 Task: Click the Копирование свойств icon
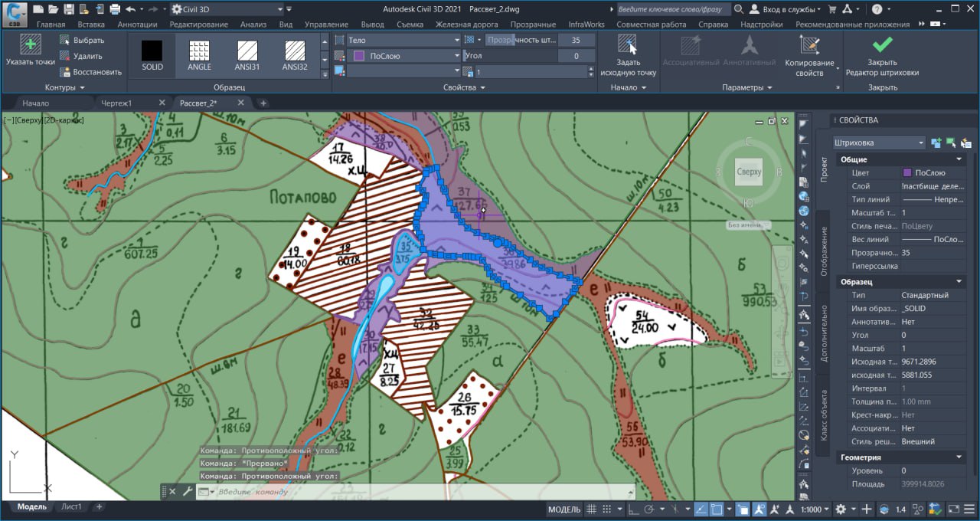click(x=808, y=45)
